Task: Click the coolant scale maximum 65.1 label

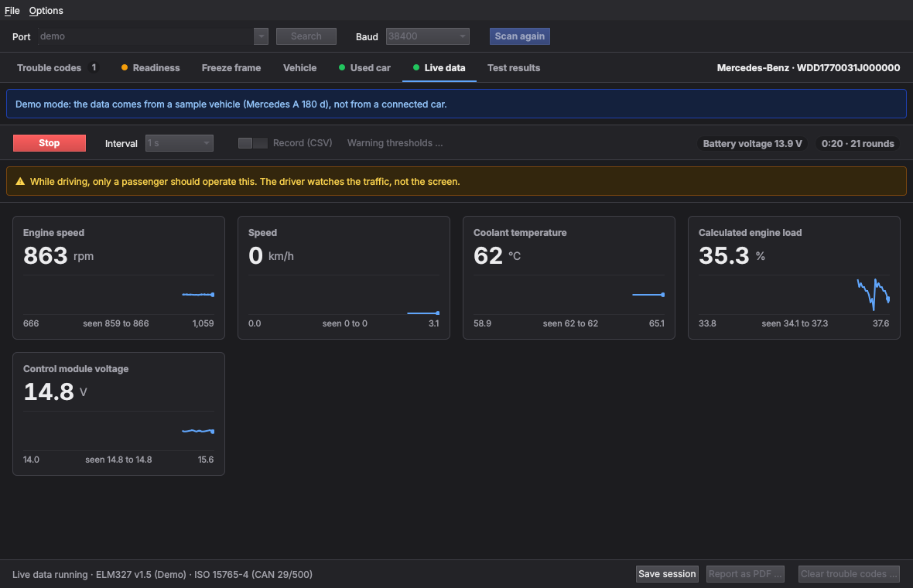Action: pos(657,323)
